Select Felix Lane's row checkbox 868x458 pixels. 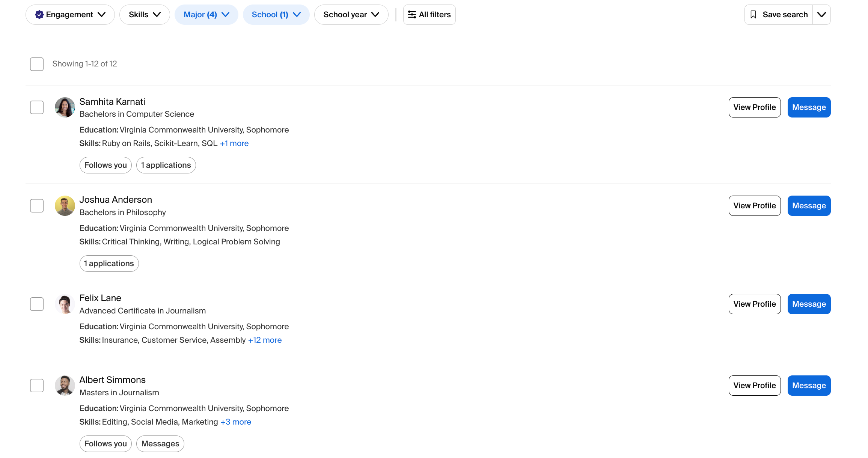[x=37, y=304]
